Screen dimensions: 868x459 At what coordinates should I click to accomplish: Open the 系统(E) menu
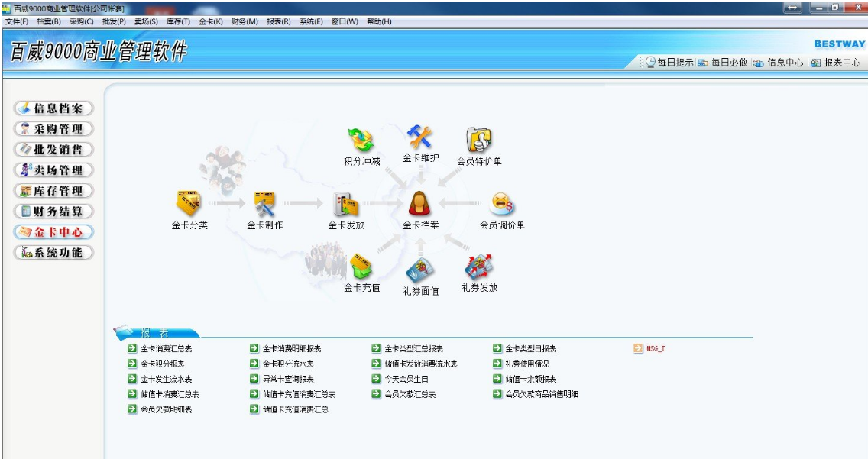311,21
